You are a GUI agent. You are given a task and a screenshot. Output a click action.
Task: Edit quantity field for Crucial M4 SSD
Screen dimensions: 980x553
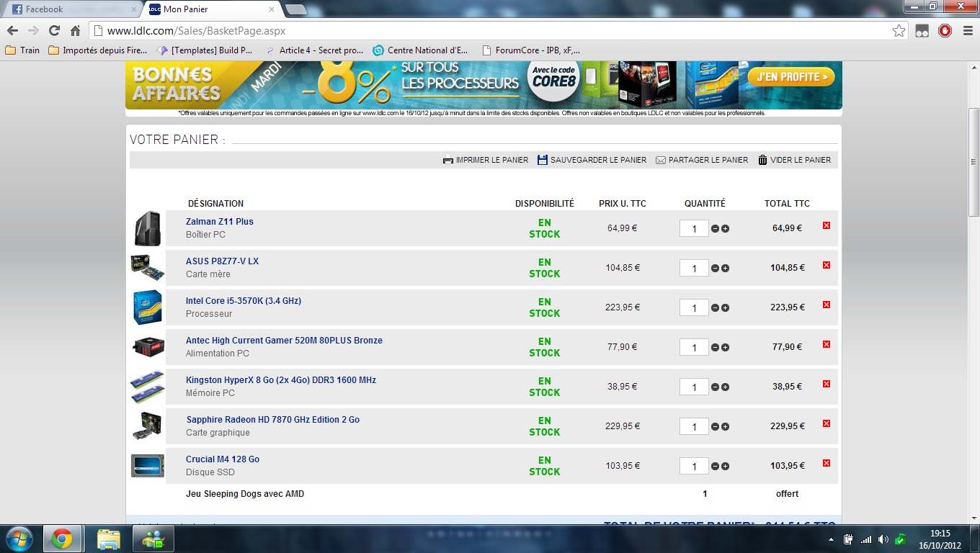(x=694, y=467)
